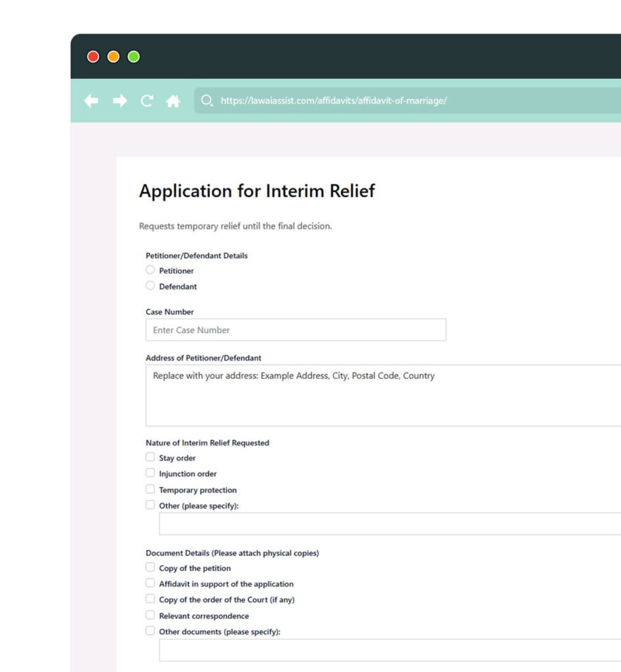Tick Affidavit in support of the application

tap(150, 583)
